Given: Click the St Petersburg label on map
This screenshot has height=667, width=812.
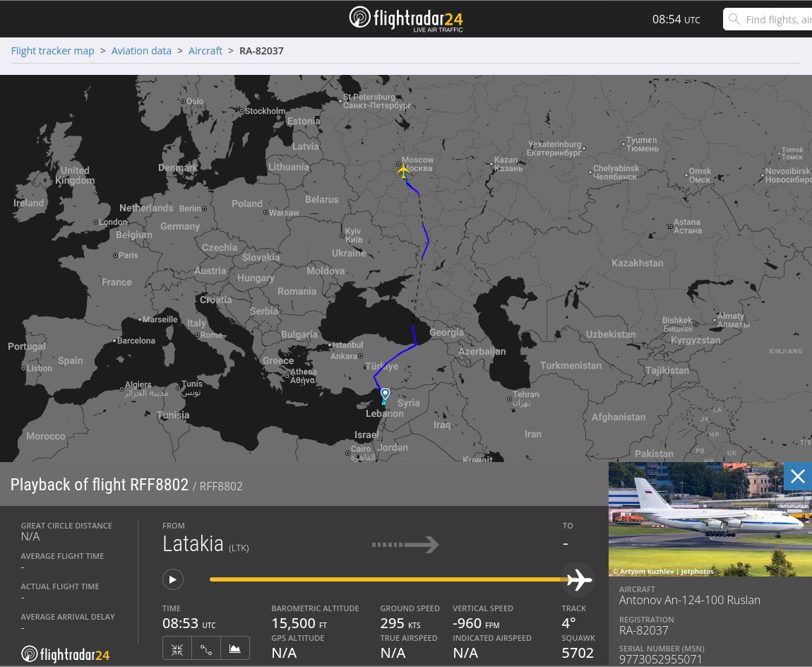Looking at the screenshot, I should 376,101.
